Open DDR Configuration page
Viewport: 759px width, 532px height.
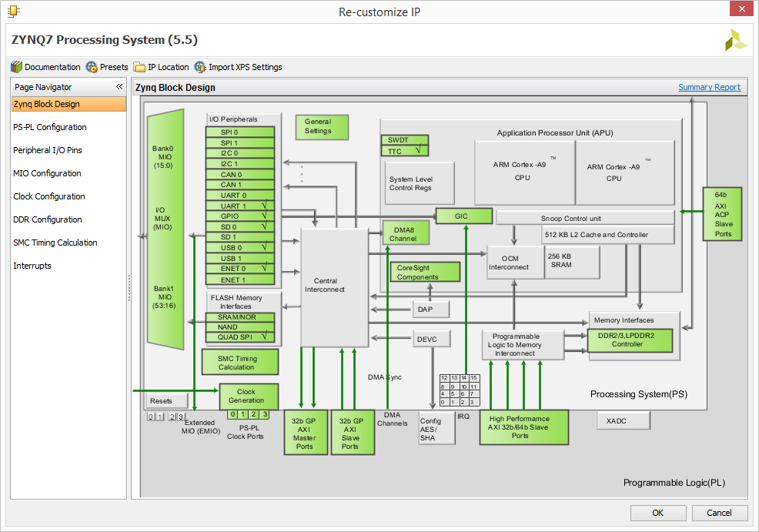48,219
